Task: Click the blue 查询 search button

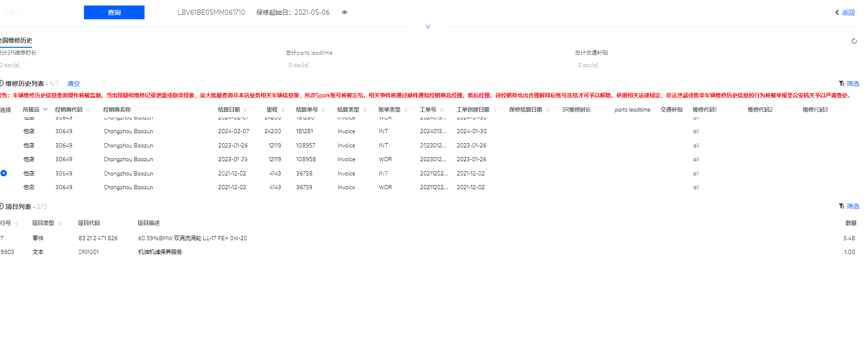Action: point(114,12)
